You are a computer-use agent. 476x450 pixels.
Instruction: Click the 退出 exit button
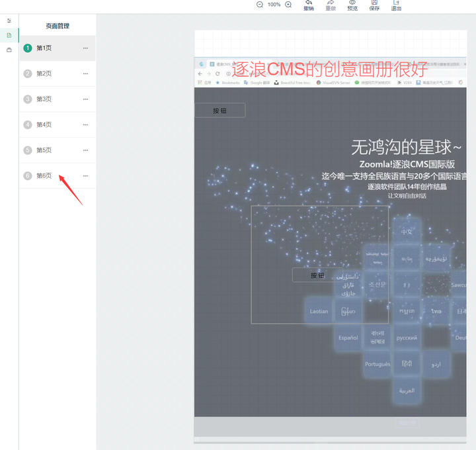point(396,5)
